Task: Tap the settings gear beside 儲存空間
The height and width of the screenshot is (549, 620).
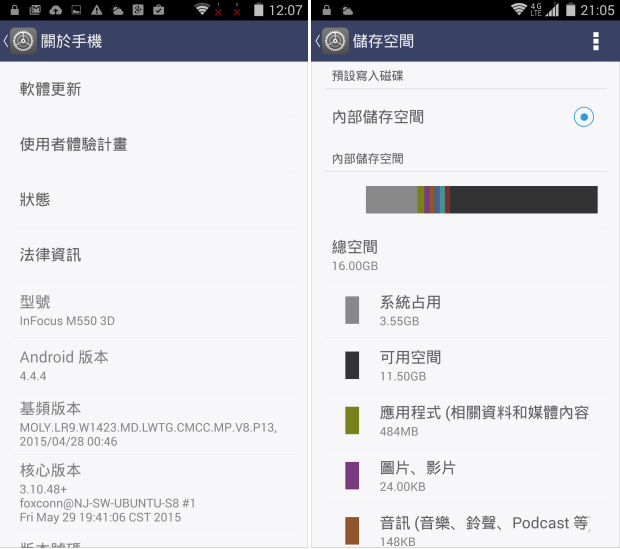Action: (335, 41)
